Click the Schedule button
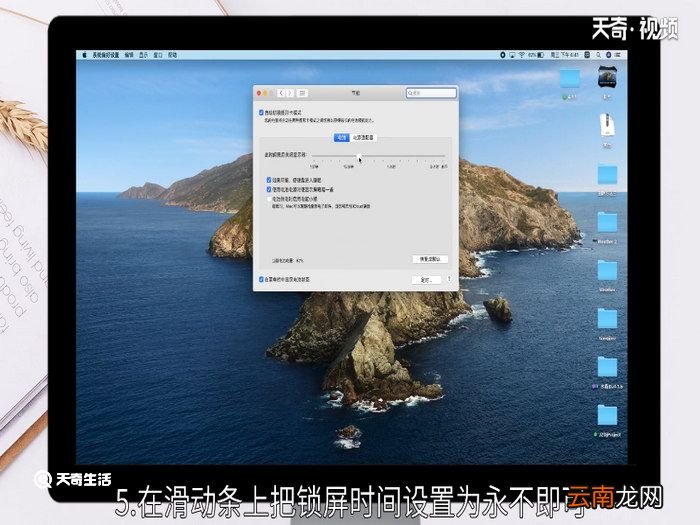 tap(426, 280)
